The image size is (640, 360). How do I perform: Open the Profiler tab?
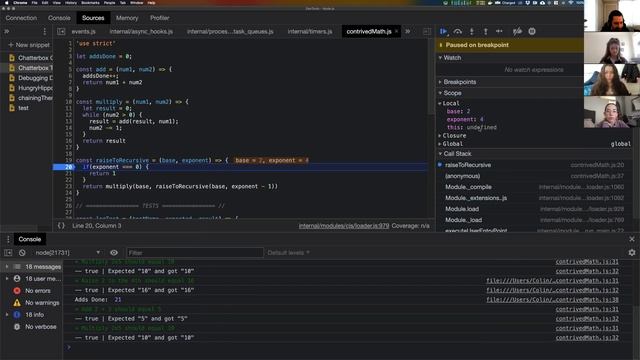click(160, 18)
